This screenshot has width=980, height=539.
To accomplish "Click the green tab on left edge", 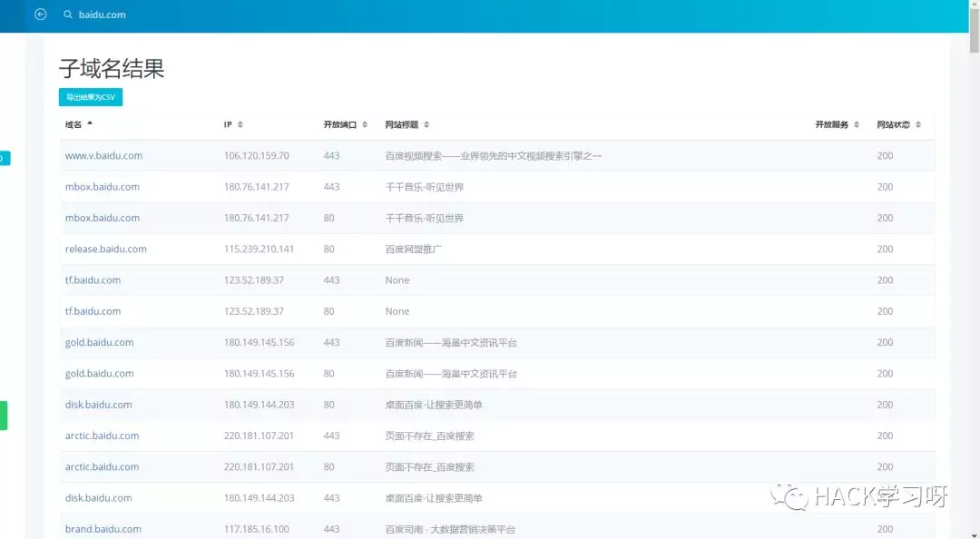I will (3, 416).
